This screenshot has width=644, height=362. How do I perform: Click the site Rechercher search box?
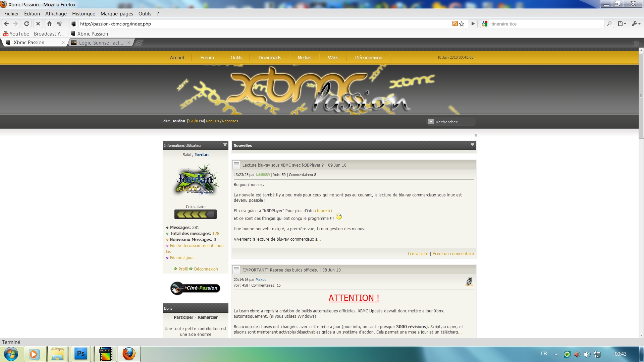tap(451, 122)
